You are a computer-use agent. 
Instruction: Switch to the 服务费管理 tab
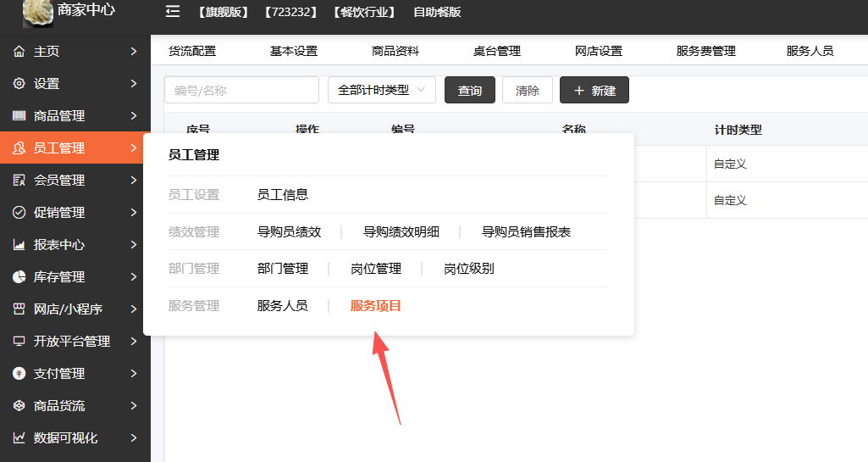[705, 51]
